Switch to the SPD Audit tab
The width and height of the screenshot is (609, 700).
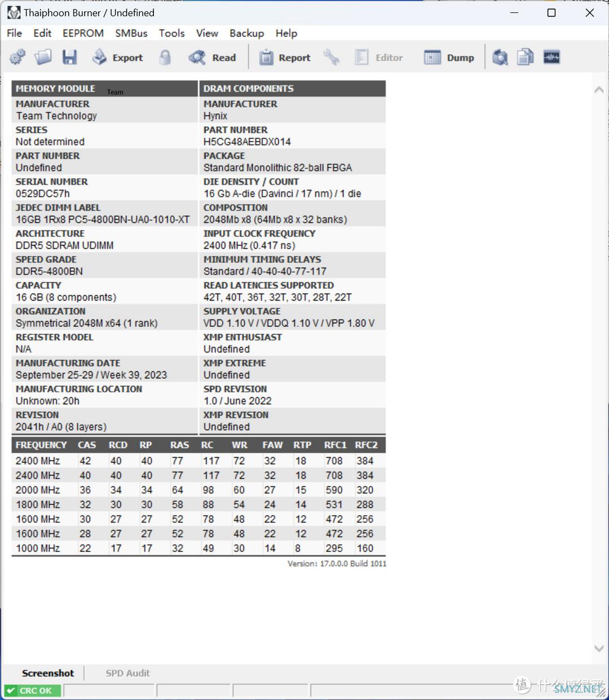(128, 673)
